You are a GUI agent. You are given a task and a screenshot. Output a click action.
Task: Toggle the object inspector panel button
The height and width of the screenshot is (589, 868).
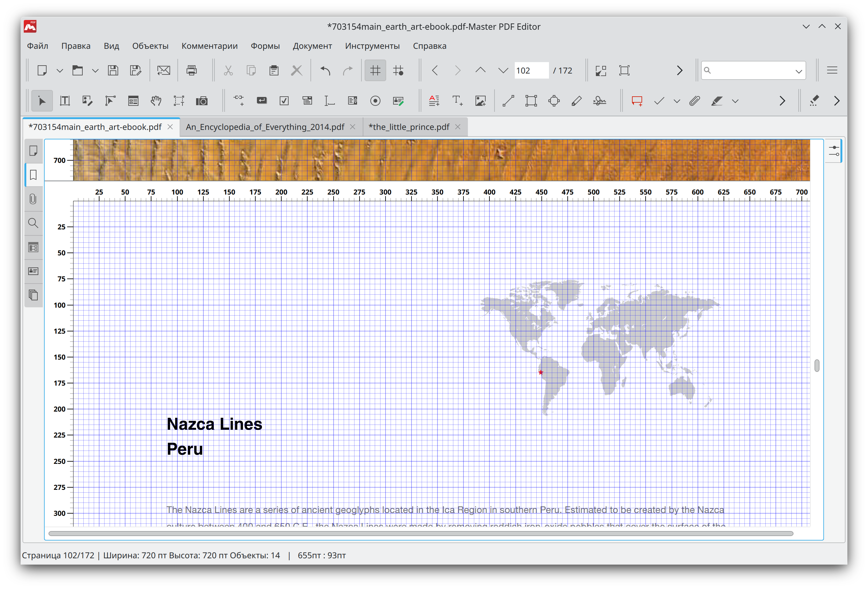click(834, 151)
